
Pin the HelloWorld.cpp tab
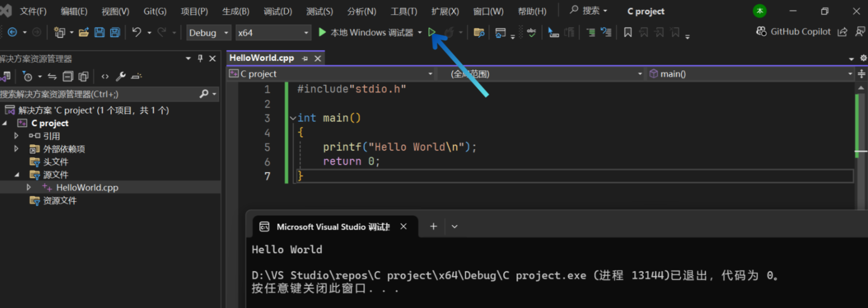tap(305, 58)
